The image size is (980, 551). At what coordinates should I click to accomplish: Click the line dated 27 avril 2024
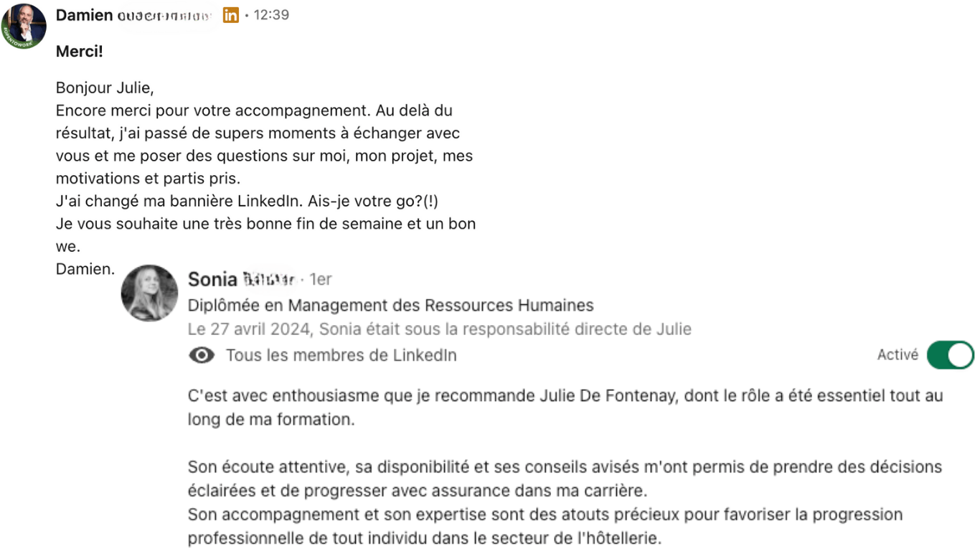click(x=439, y=329)
